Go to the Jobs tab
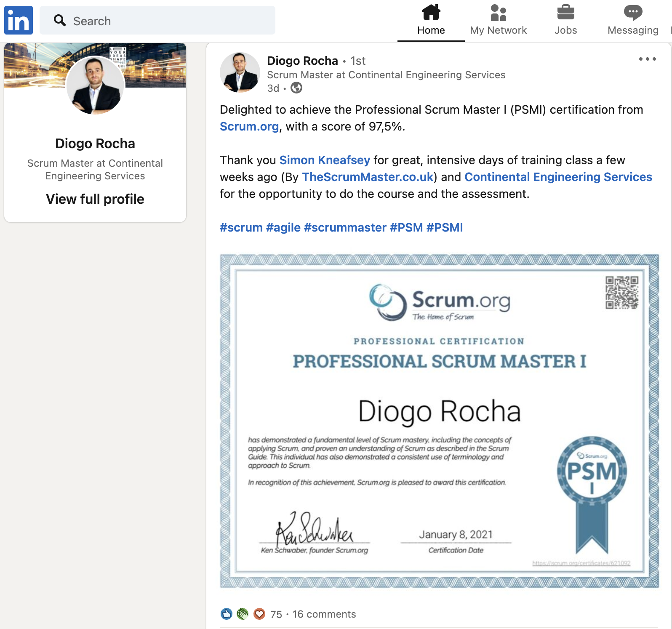 (566, 20)
